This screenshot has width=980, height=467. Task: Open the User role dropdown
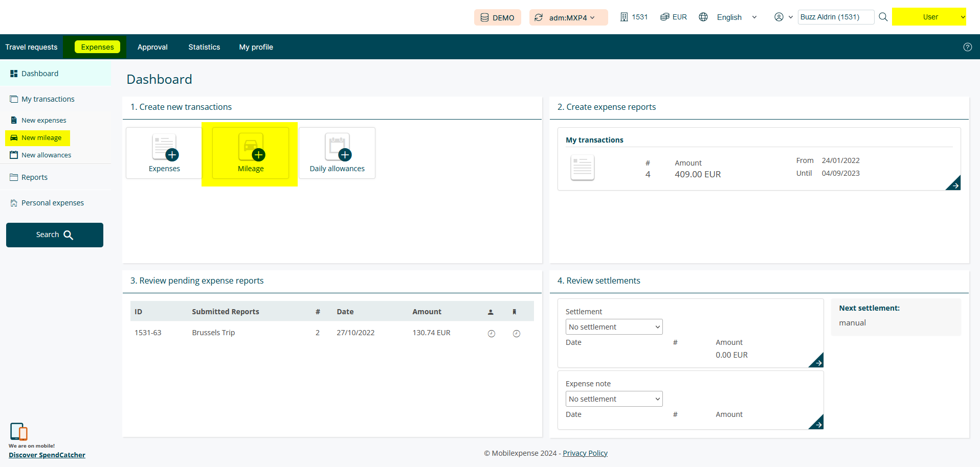tap(929, 17)
